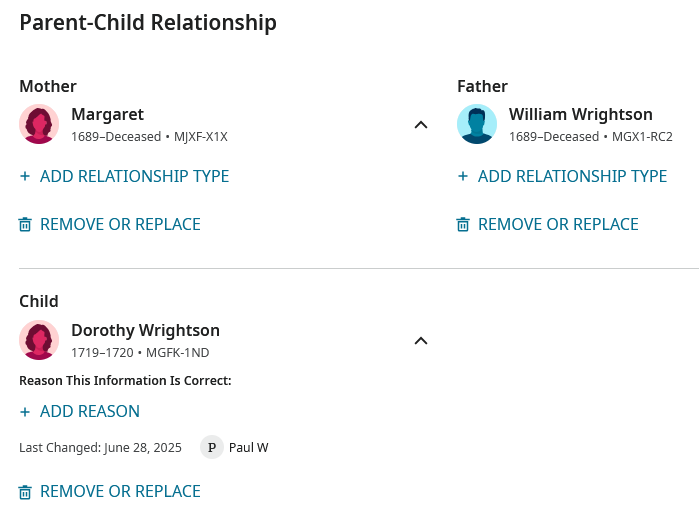Click Dorothy Wrightson's avatar icon
Screen dimensions: 699x521
(39, 340)
